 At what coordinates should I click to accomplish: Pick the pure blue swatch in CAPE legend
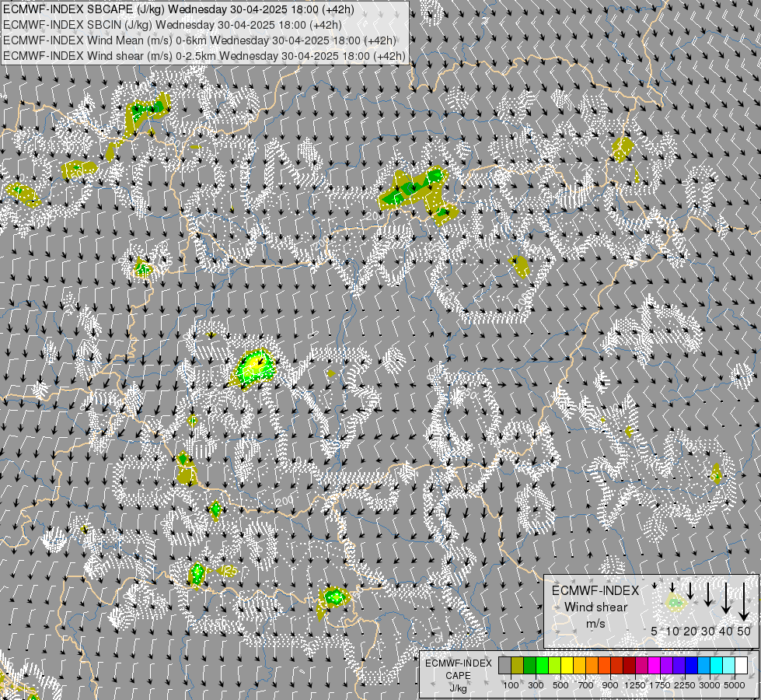pyautogui.click(x=692, y=665)
